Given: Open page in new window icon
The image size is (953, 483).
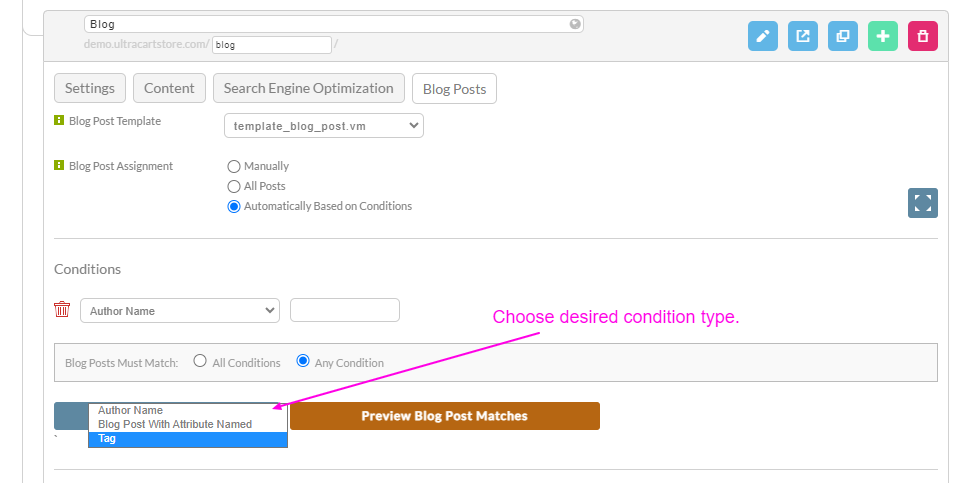Looking at the screenshot, I should pyautogui.click(x=803, y=36).
